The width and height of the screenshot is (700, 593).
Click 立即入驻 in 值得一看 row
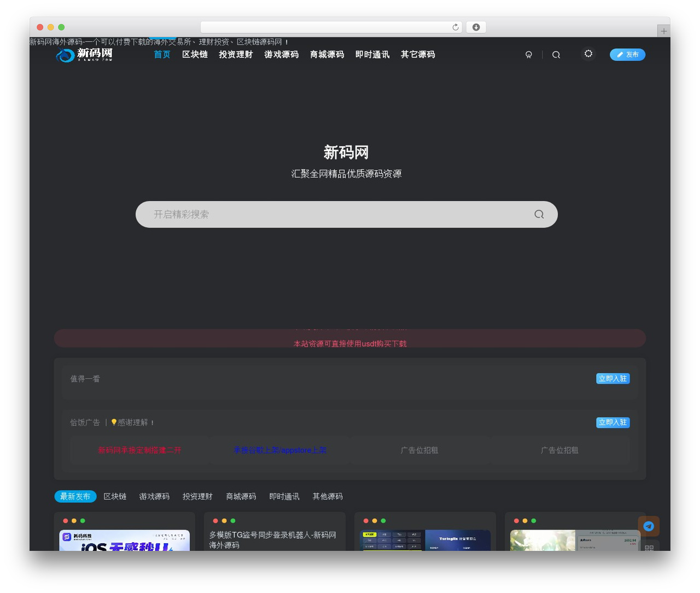pyautogui.click(x=612, y=379)
